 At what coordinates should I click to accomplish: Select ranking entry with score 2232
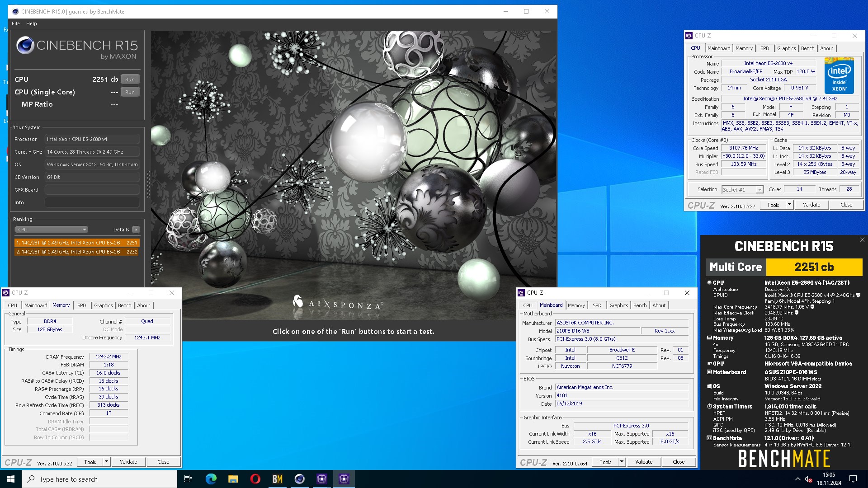click(77, 252)
